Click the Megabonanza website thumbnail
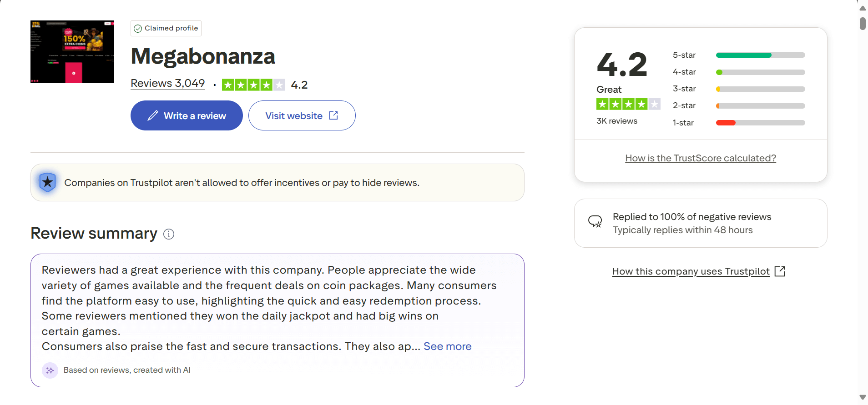Viewport: 868px width, 405px height. [72, 52]
